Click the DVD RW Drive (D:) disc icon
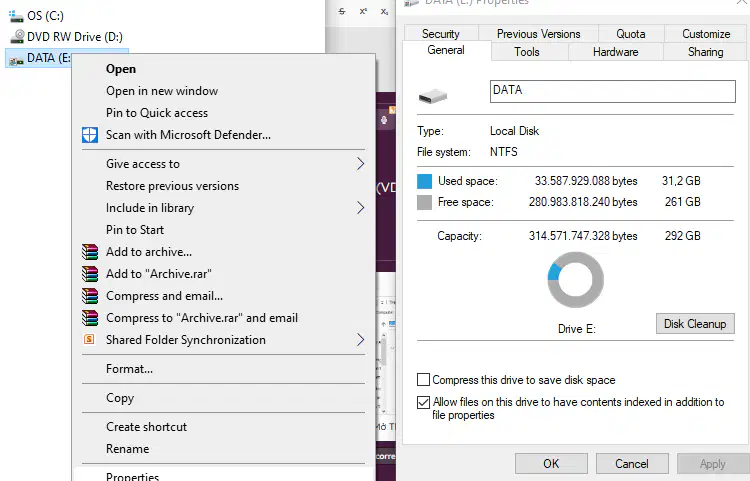 tap(18, 36)
